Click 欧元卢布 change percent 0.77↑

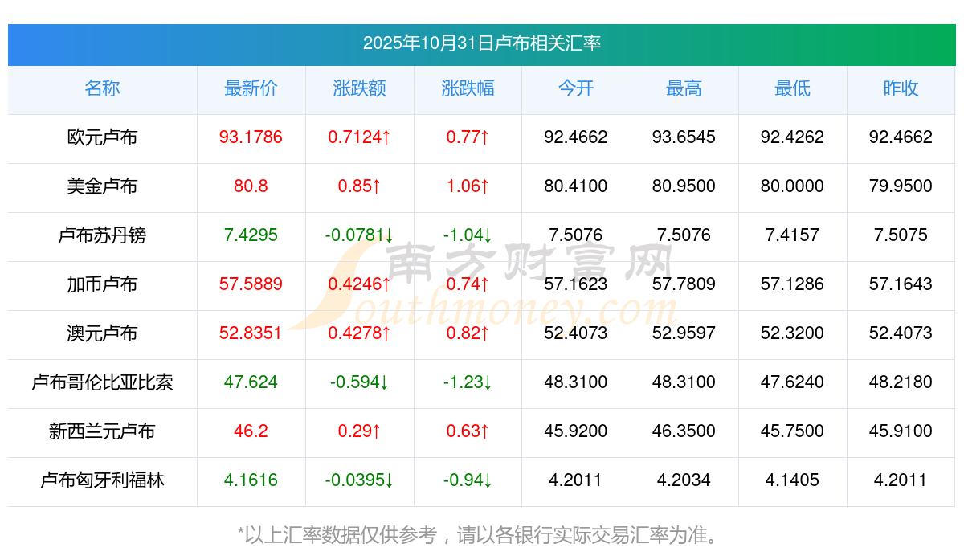pyautogui.click(x=468, y=137)
